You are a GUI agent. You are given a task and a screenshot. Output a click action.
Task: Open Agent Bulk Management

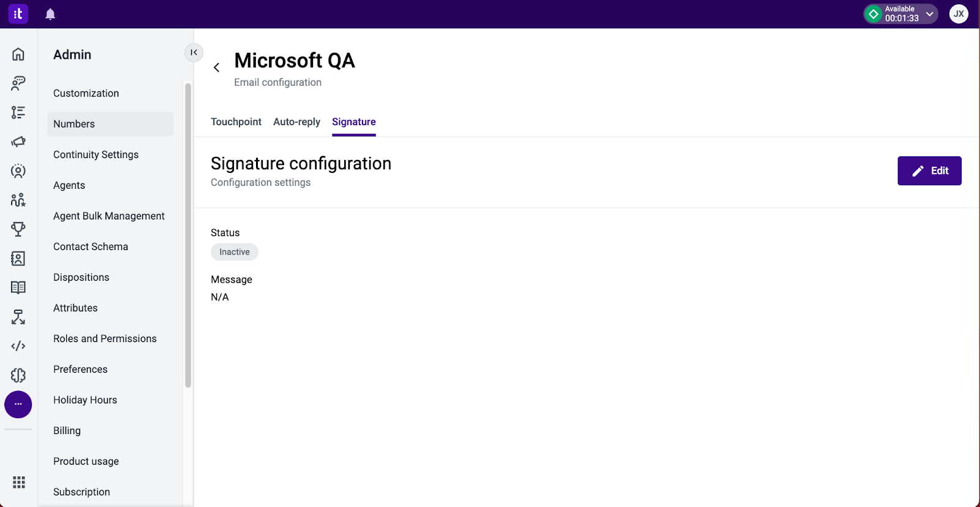click(110, 216)
